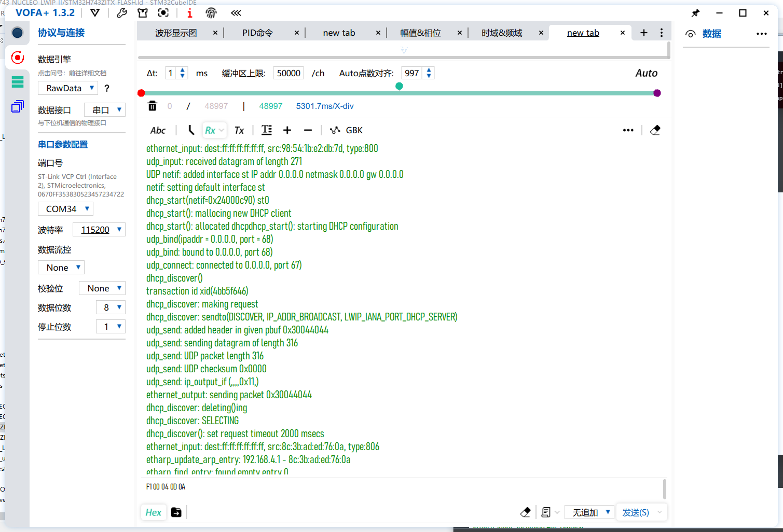Click the pin icon to pin the window
This screenshot has width=783, height=532.
695,12
